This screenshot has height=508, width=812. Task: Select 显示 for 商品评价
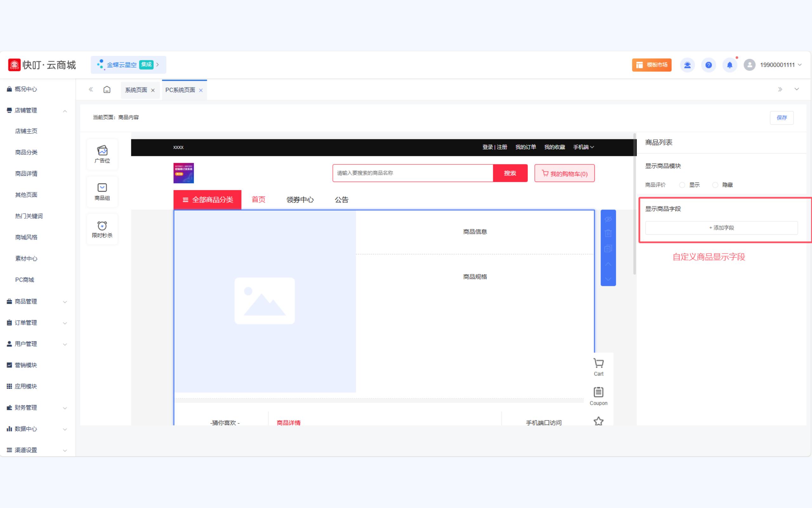click(x=682, y=185)
